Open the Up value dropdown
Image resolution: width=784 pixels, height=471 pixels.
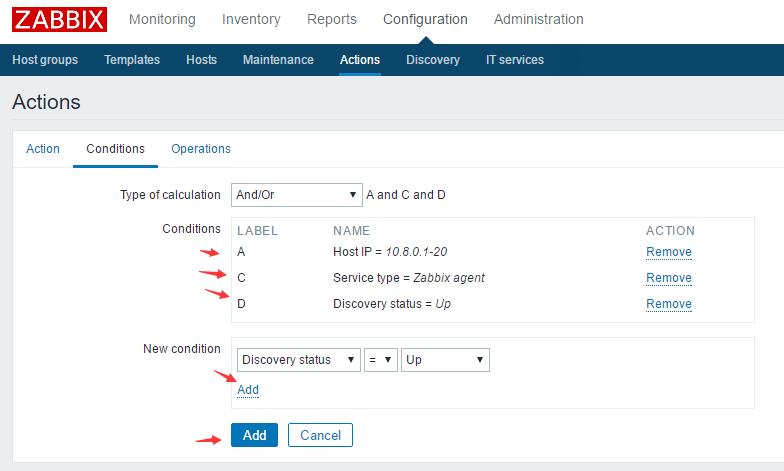click(445, 360)
